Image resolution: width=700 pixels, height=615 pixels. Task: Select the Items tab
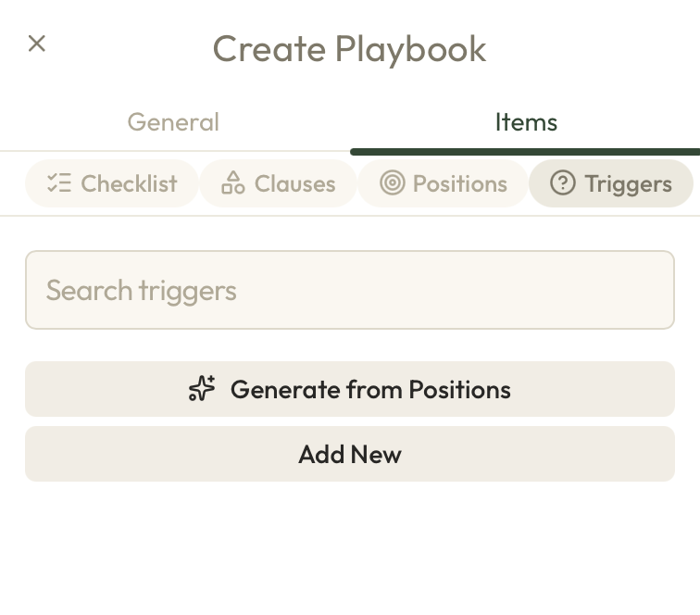coord(526,122)
